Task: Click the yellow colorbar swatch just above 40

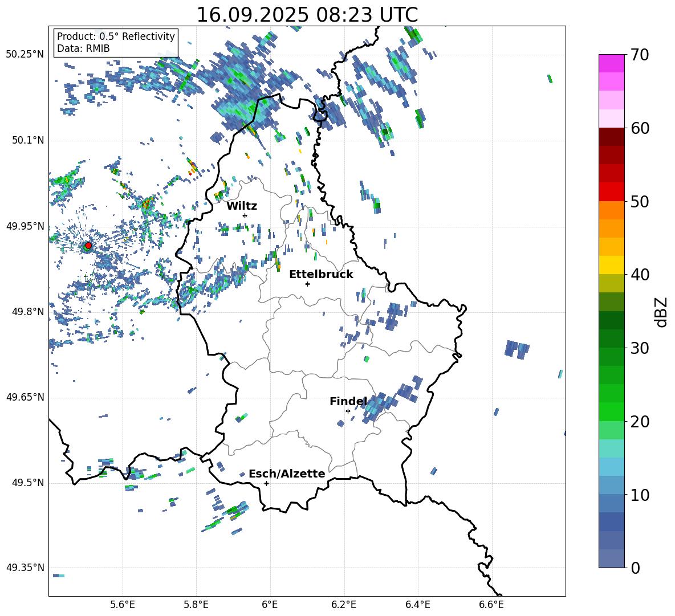Action: pyautogui.click(x=611, y=265)
